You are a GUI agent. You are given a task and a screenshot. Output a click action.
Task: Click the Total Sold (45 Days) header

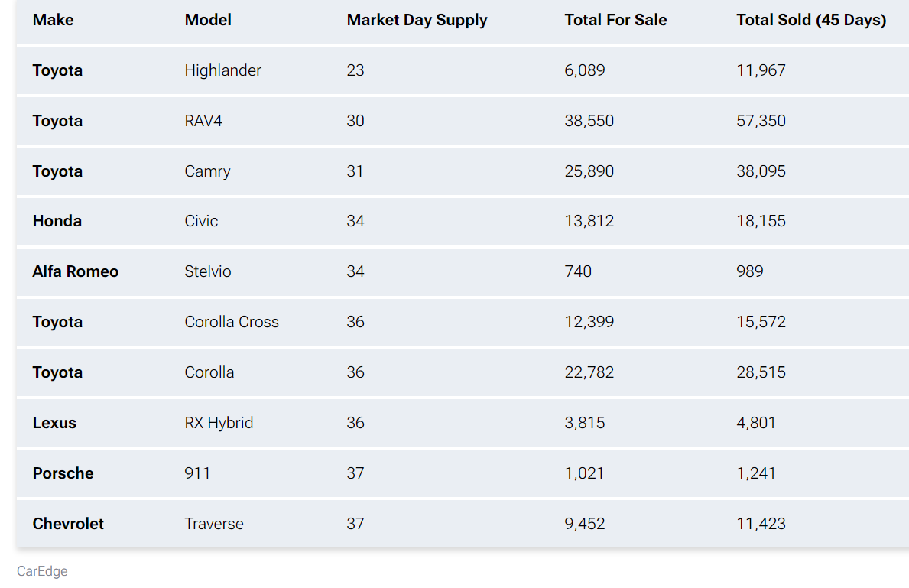click(x=811, y=21)
